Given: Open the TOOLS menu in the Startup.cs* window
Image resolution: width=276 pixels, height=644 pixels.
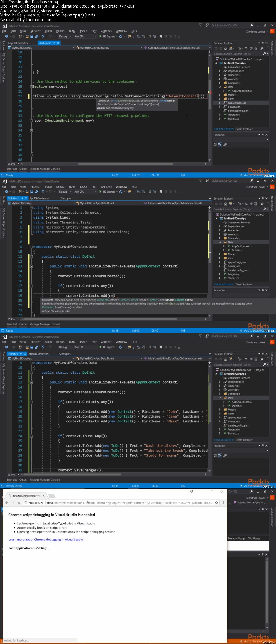Looking at the screenshot, I should click(83, 31).
